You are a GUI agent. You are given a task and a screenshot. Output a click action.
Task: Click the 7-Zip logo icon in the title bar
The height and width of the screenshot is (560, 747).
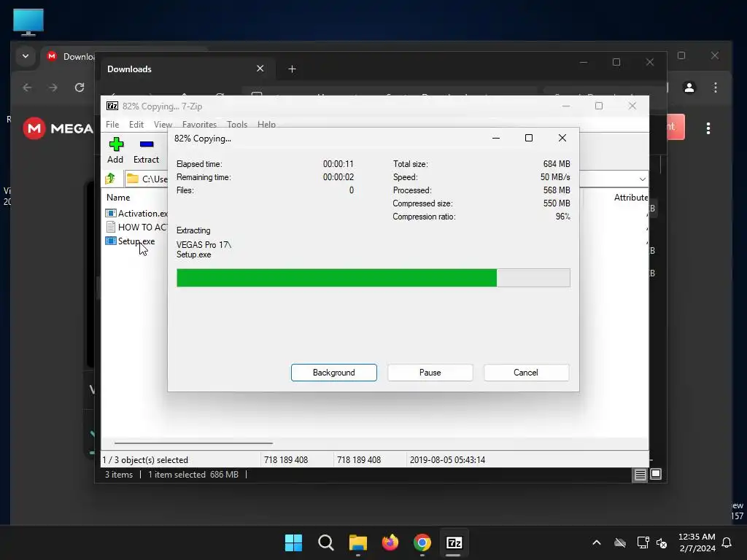pyautogui.click(x=112, y=106)
